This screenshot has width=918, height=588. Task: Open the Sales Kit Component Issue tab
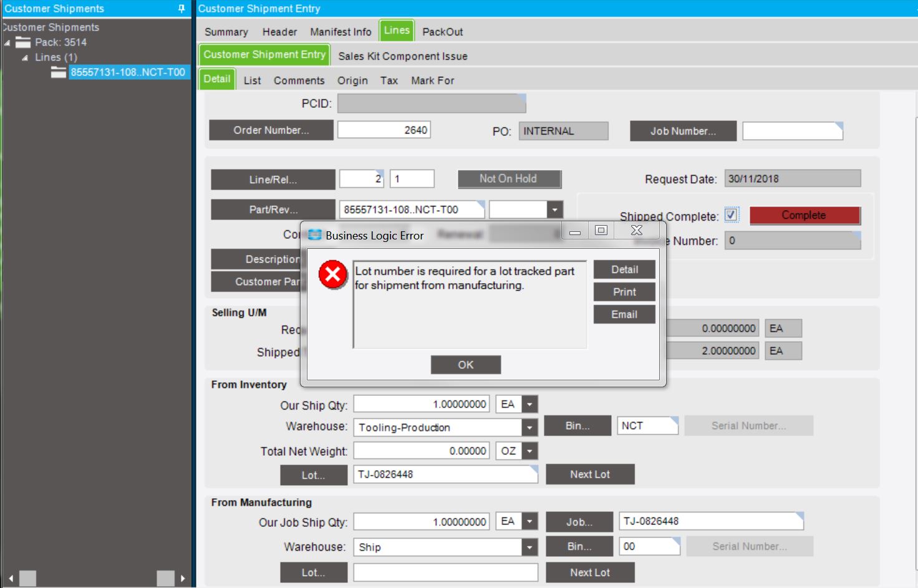click(403, 56)
